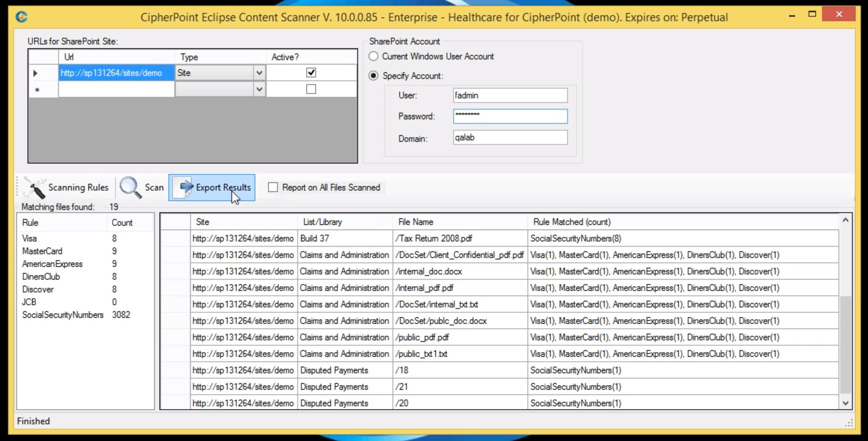Click the Scan label
Viewport: 868px width, 441px height.
[154, 188]
